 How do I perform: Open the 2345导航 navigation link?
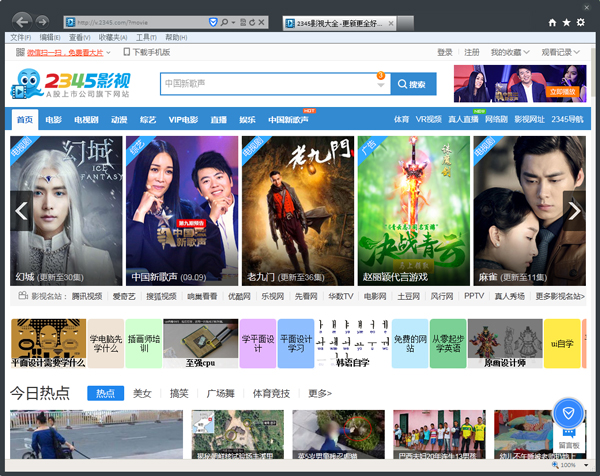tap(567, 119)
